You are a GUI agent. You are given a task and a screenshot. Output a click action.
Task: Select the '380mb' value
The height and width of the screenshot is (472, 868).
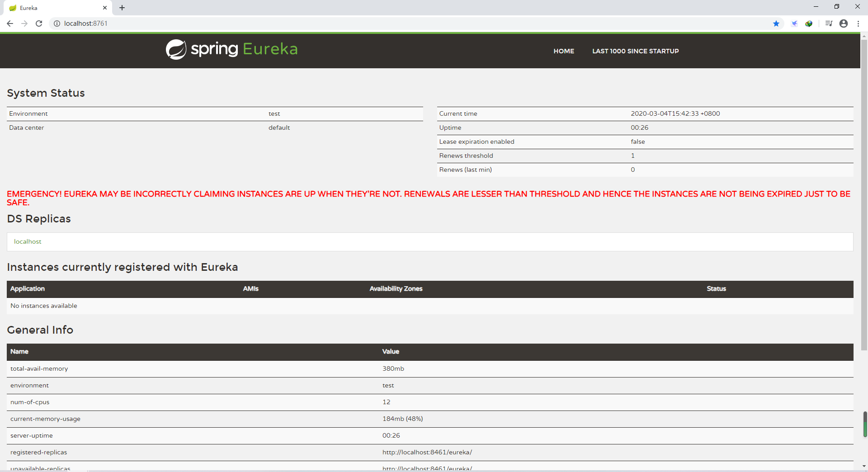point(393,368)
